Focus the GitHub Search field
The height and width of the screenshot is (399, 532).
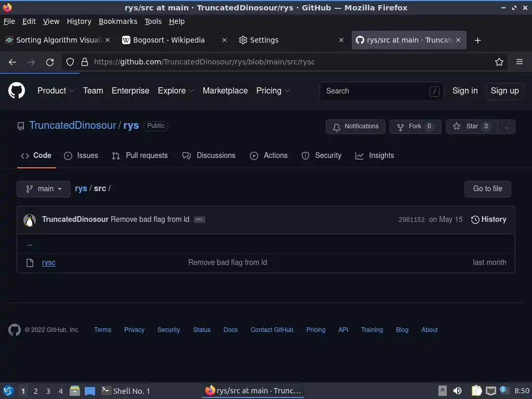[x=382, y=91]
